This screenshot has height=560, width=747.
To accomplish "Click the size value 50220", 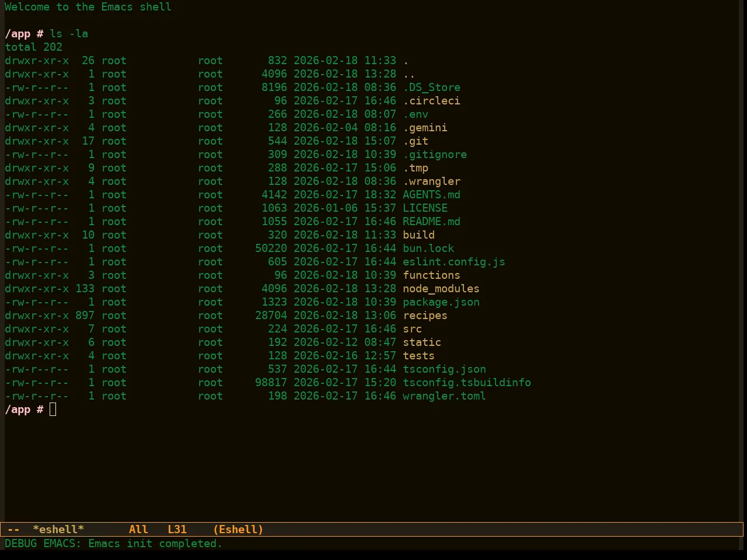I will click(x=271, y=249).
